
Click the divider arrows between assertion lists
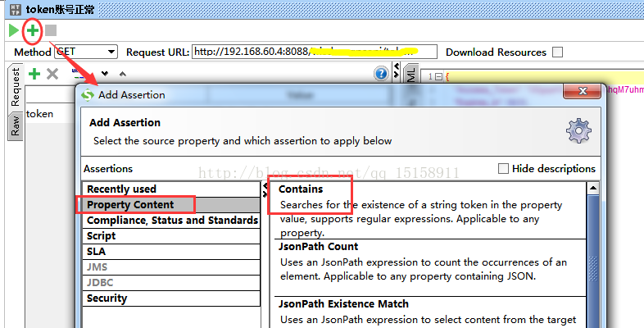pos(265,190)
